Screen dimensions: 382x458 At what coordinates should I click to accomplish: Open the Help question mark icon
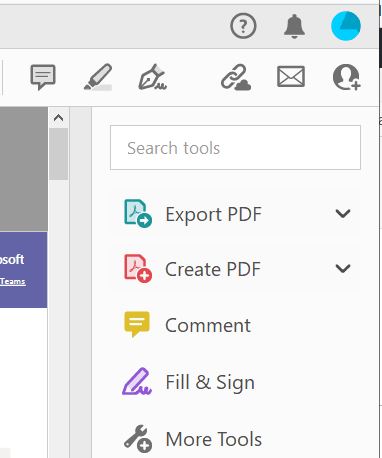(243, 26)
